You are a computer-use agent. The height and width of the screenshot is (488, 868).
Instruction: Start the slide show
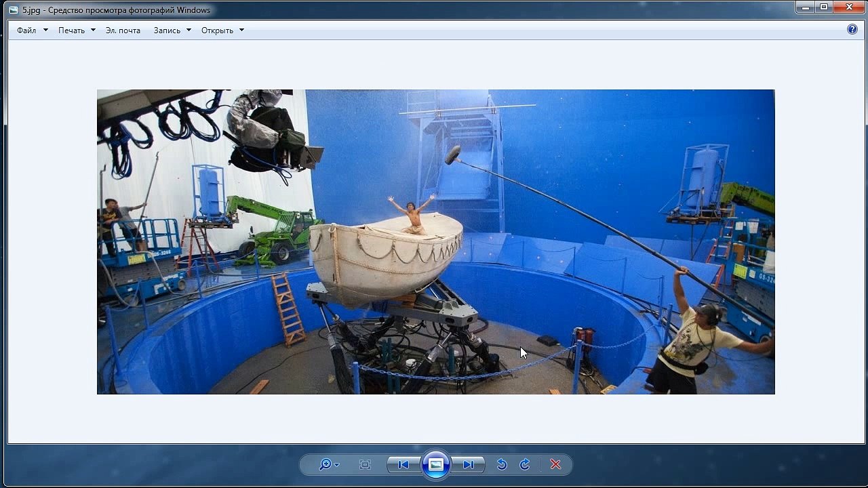coord(436,464)
